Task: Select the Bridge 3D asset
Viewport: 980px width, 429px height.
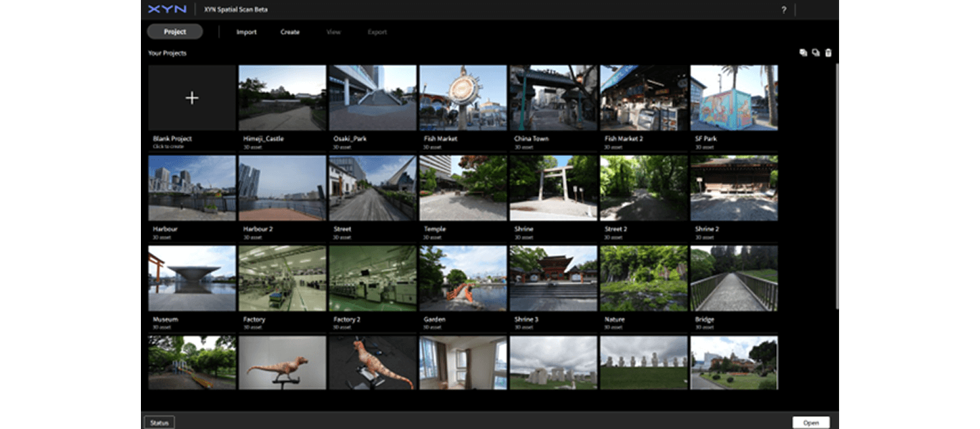Action: click(x=734, y=277)
